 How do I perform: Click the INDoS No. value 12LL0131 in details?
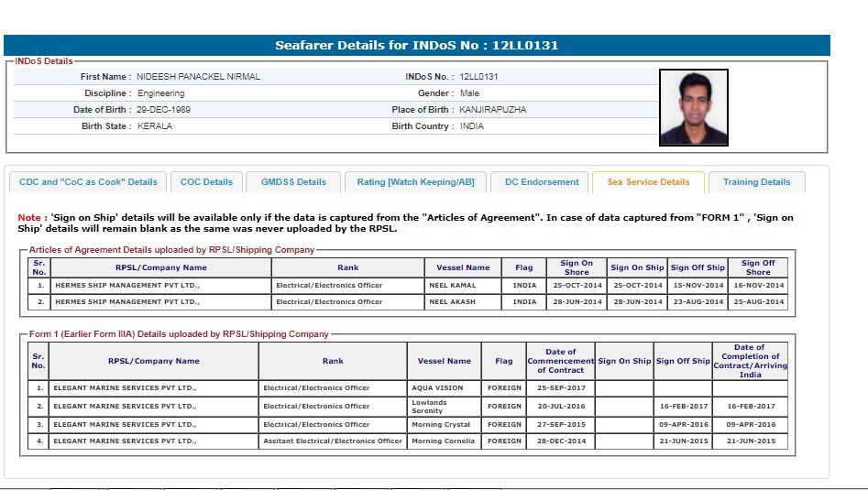[x=478, y=77]
